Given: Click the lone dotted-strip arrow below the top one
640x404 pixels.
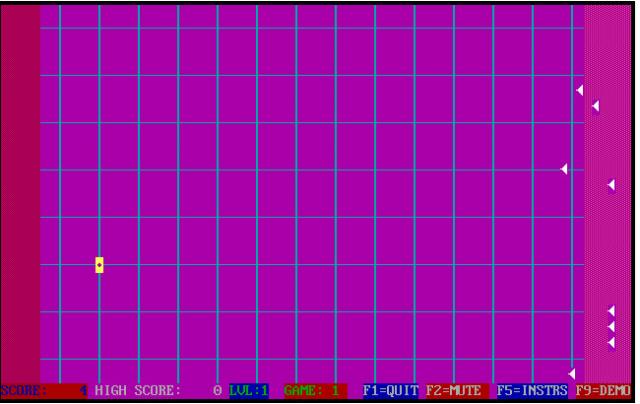Looking at the screenshot, I should (611, 185).
